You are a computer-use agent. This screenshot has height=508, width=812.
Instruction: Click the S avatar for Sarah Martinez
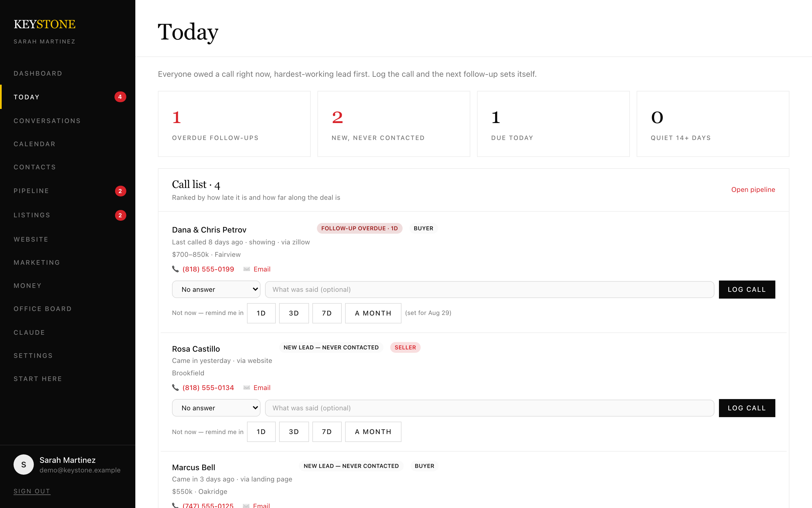click(23, 465)
